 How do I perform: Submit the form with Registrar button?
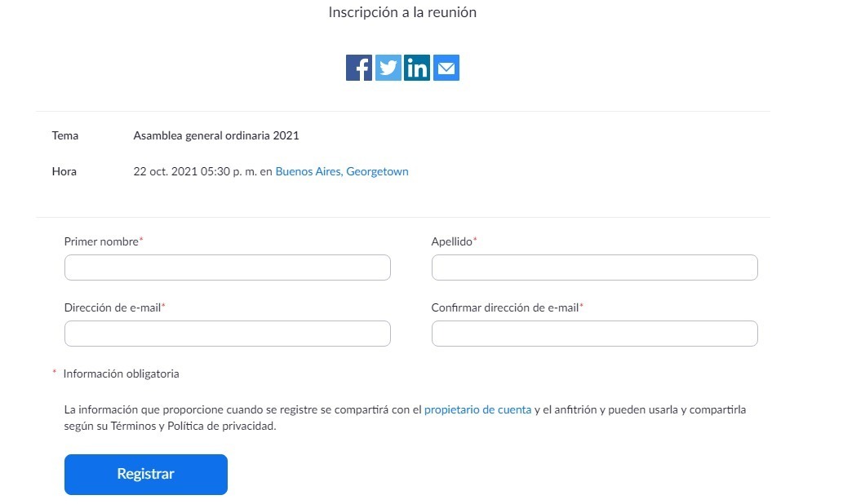point(146,475)
